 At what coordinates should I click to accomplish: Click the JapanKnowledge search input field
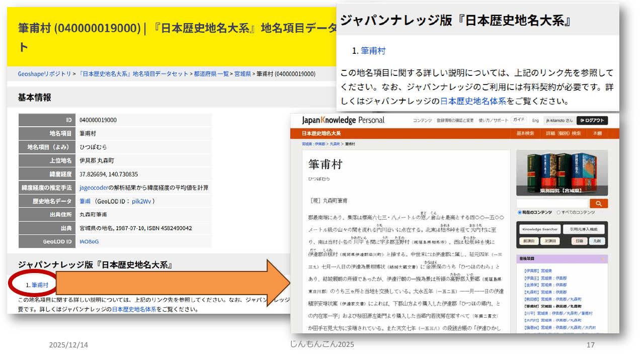tap(552, 204)
